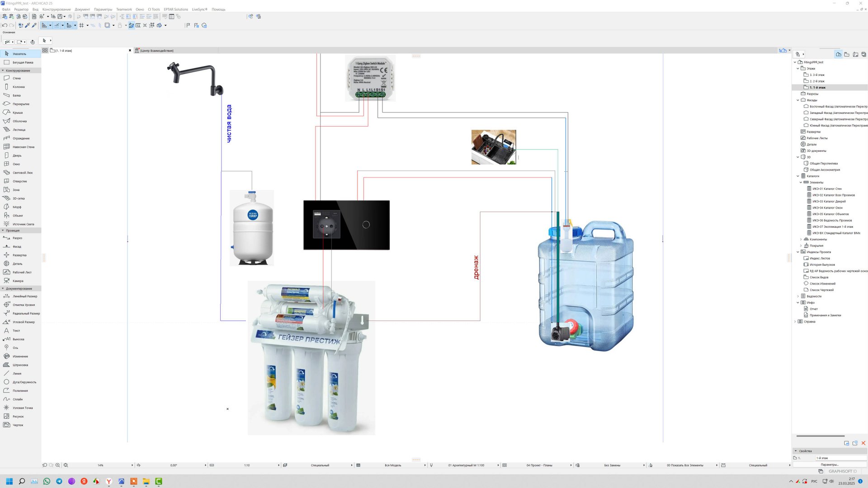Select the Дверь (Door) tool
Screen dimensions: 868x488
(x=17, y=155)
